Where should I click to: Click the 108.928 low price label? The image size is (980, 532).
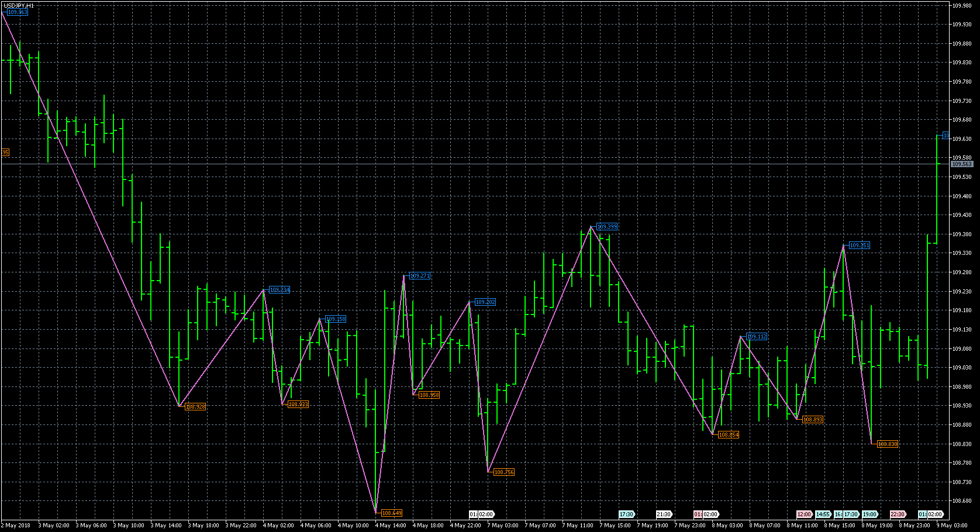pyautogui.click(x=195, y=407)
